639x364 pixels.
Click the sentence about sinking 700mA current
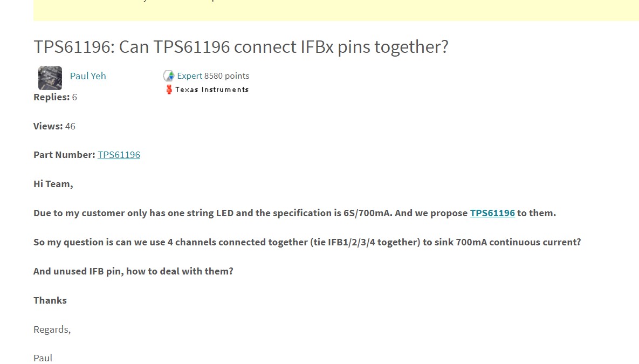pos(307,243)
